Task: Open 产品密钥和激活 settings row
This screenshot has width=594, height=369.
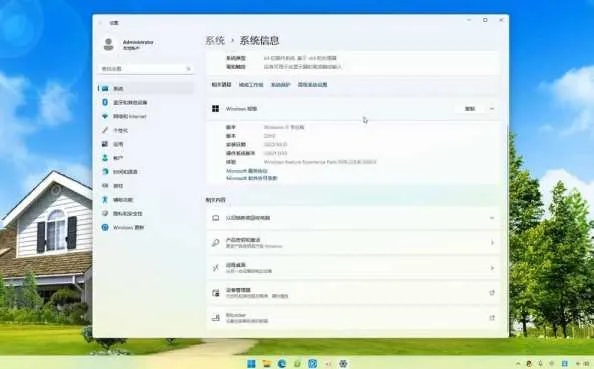Action: [352, 243]
